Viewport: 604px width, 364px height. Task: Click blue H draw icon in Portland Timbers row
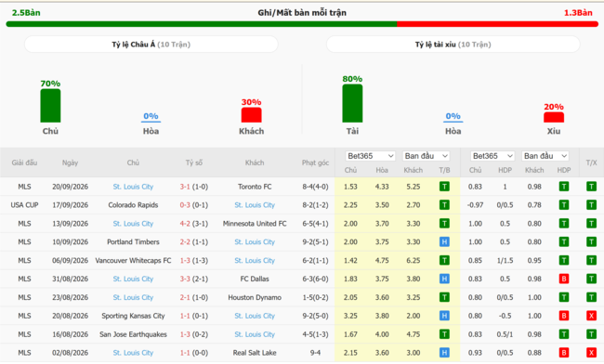point(444,242)
